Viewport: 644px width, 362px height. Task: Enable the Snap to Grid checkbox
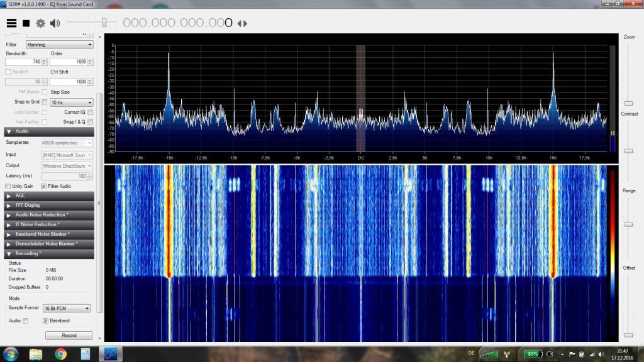coord(45,102)
